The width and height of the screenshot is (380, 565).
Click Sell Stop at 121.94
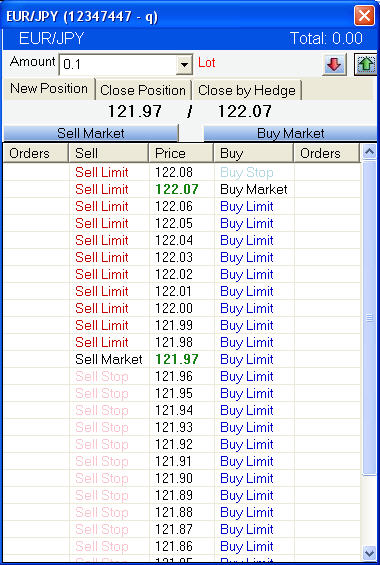click(102, 410)
